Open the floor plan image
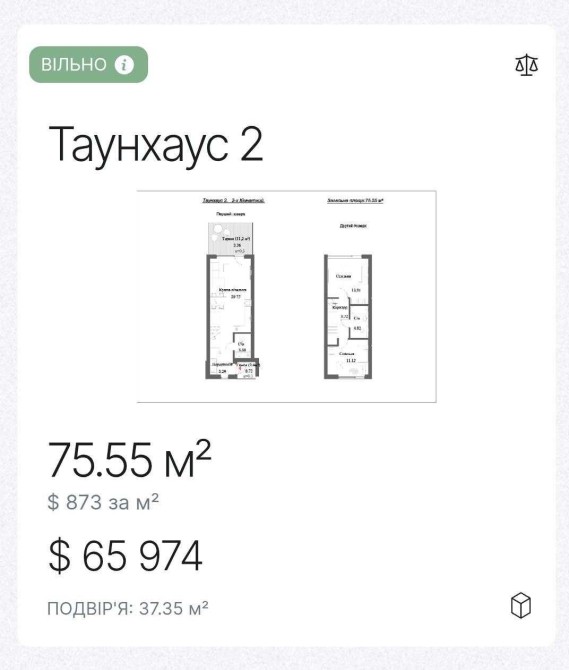The width and height of the screenshot is (569, 670). click(x=286, y=296)
